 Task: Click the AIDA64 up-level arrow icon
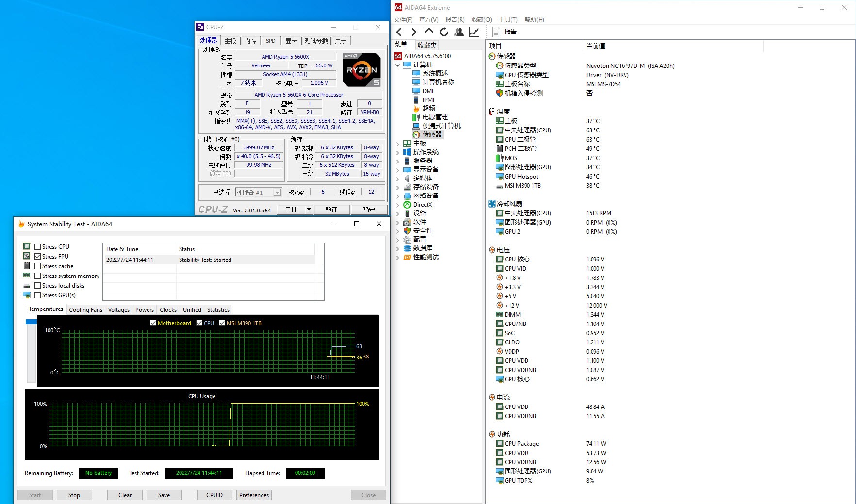(x=428, y=31)
